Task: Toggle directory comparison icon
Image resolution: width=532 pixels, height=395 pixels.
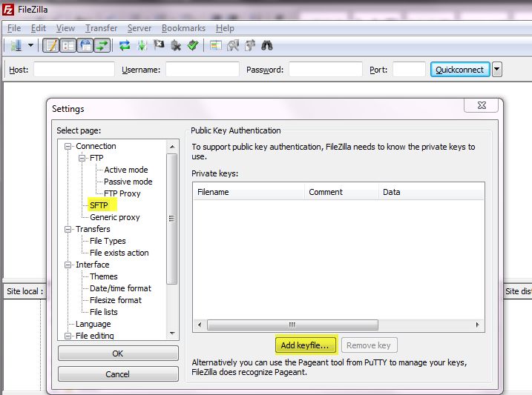Action: tap(233, 45)
